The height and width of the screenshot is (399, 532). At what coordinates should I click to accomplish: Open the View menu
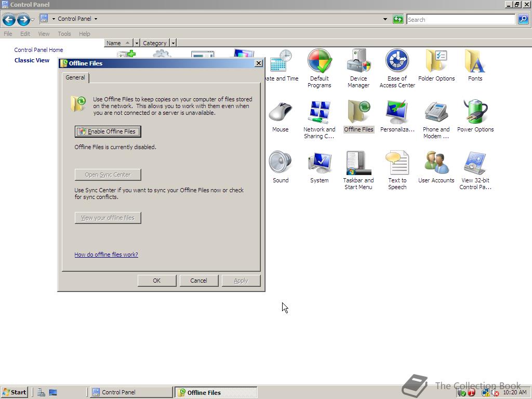pos(44,34)
